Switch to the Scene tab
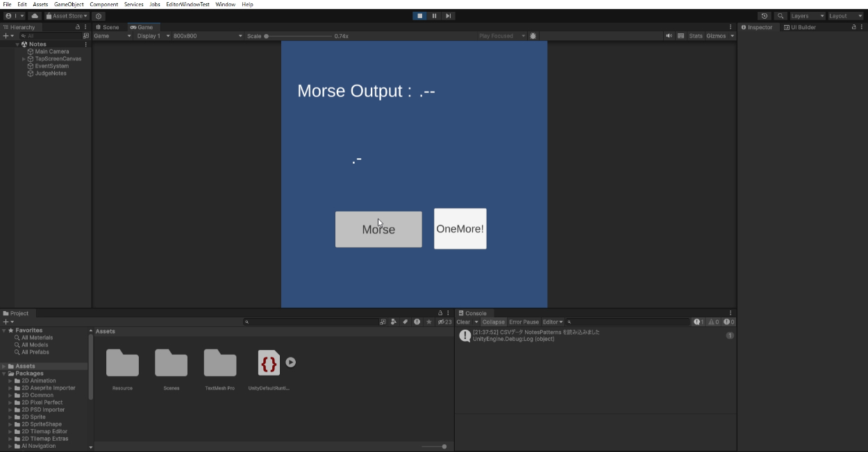This screenshot has width=868, height=452. coord(108,27)
